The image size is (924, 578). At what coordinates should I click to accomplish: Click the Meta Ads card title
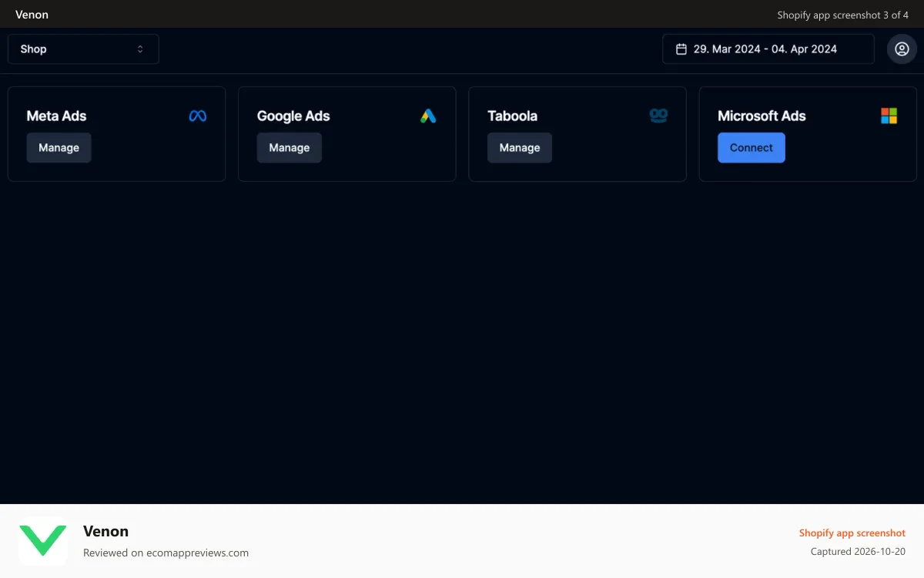coord(56,116)
